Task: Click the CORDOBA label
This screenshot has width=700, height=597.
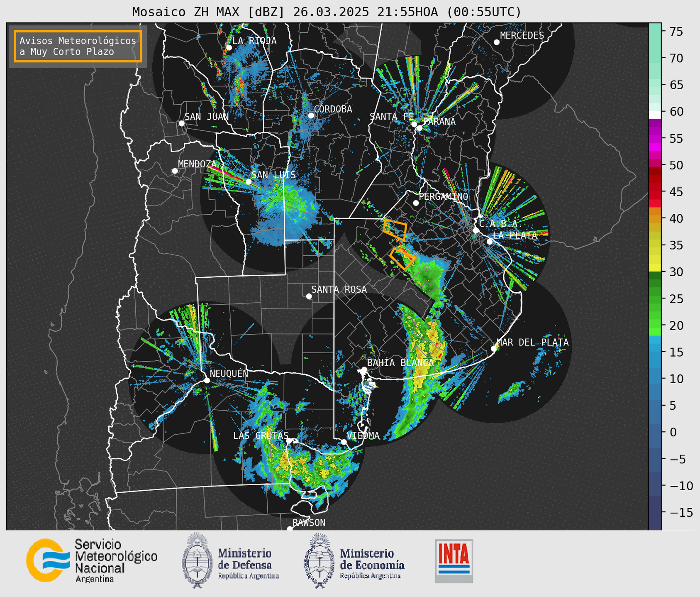Action: [x=333, y=109]
